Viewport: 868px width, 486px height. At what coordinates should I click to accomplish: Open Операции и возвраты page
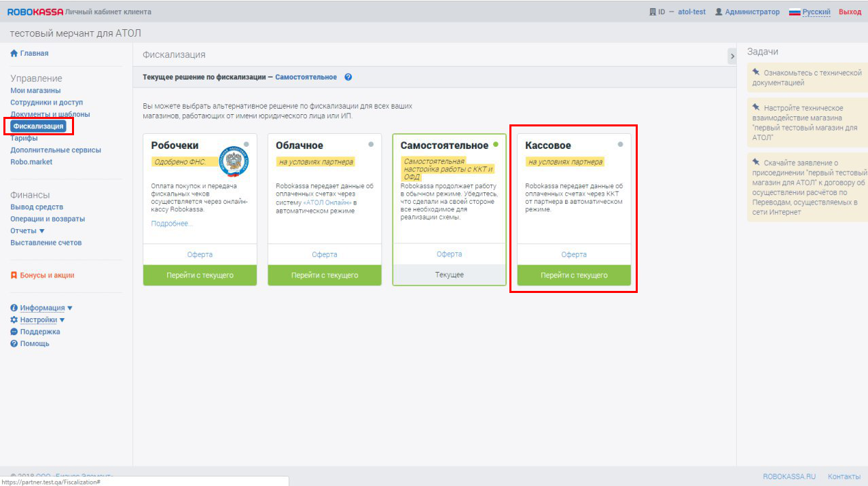pos(48,219)
